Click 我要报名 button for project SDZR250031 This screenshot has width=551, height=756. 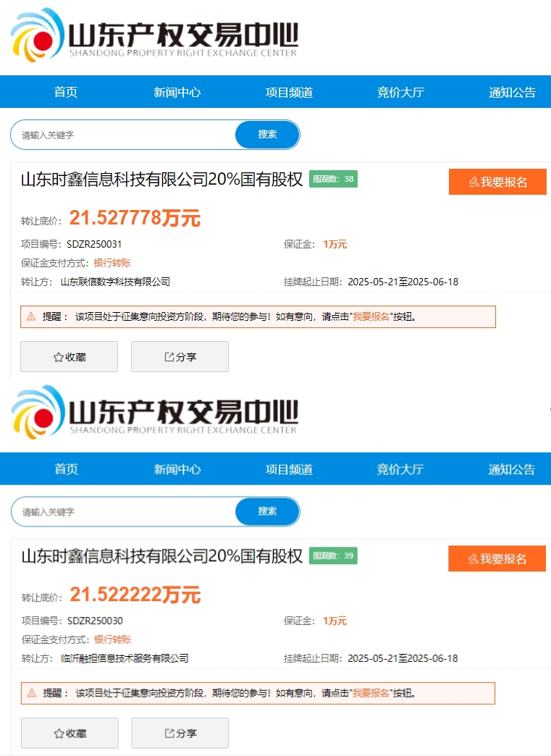pos(497,182)
